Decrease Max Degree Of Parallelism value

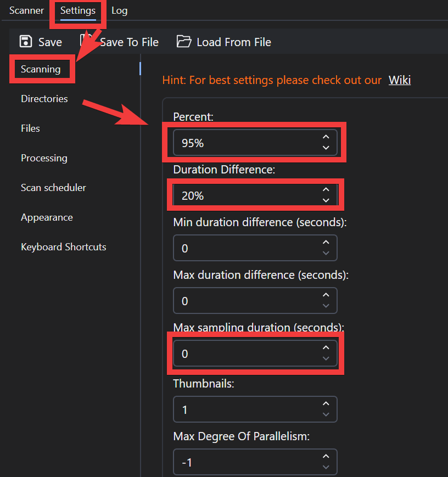[x=326, y=468]
